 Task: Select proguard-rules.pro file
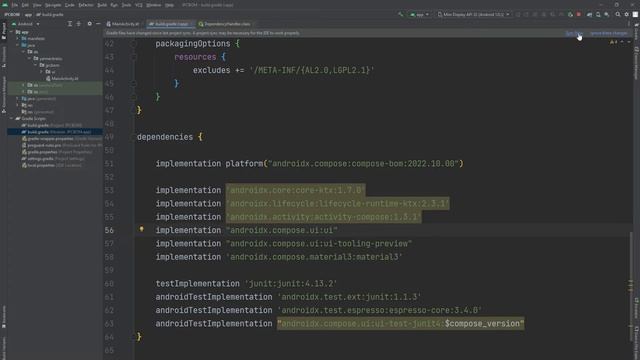click(x=61, y=145)
